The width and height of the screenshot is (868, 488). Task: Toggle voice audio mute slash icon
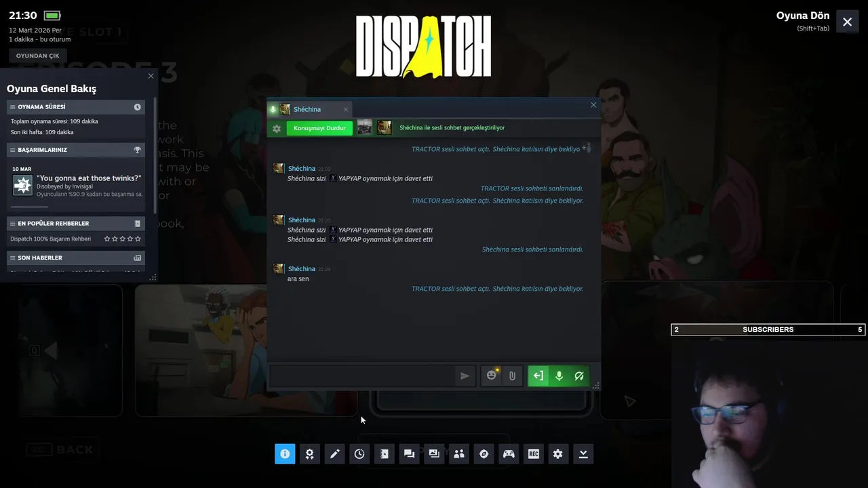pyautogui.click(x=579, y=375)
